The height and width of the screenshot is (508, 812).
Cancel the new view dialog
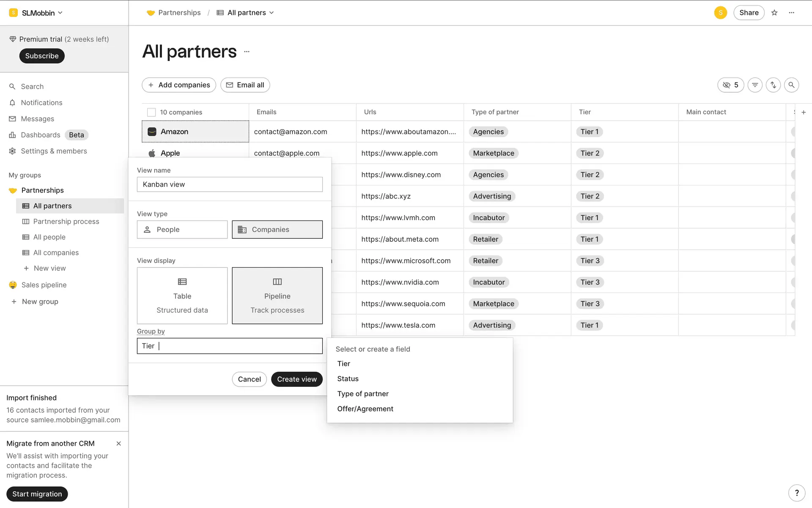click(249, 379)
